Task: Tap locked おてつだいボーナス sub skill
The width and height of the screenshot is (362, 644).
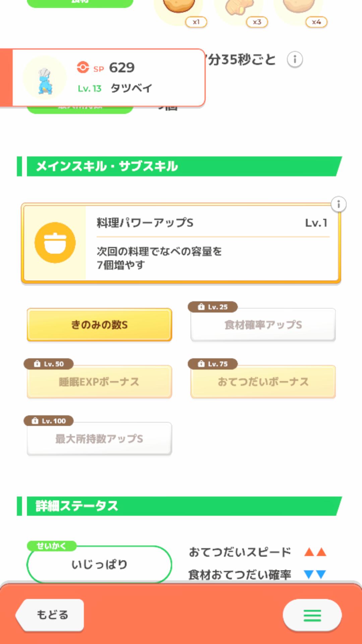Action: pyautogui.click(x=263, y=382)
